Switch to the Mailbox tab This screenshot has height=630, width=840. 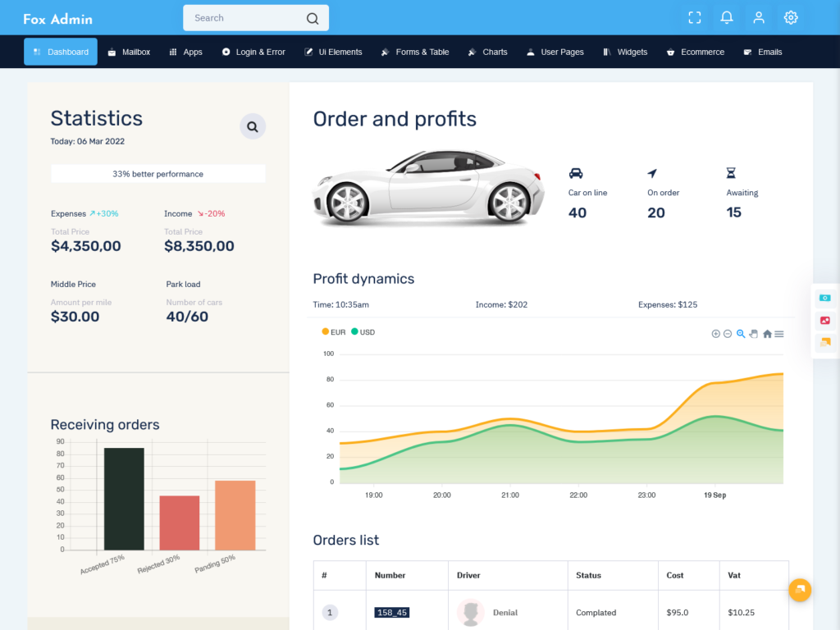coord(128,51)
